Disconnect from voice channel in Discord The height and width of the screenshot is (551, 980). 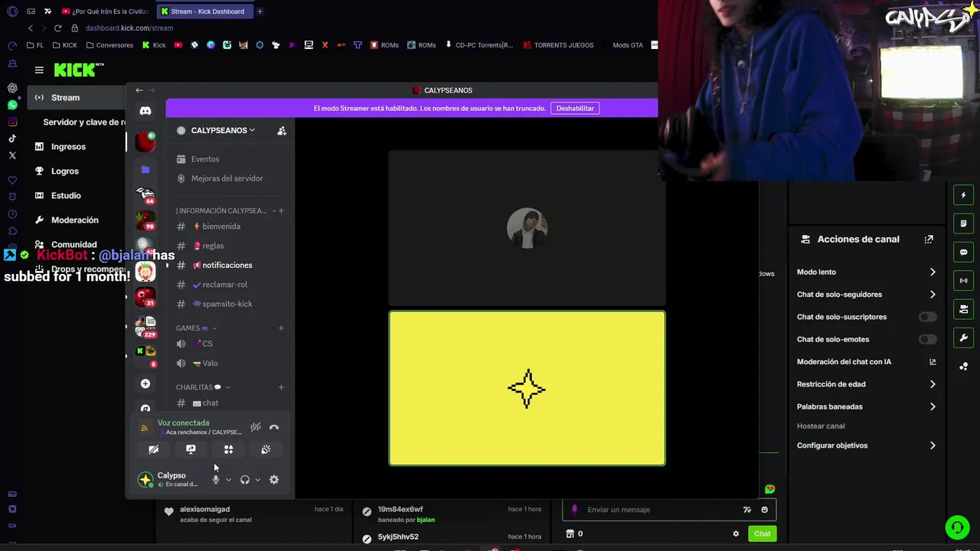274,427
